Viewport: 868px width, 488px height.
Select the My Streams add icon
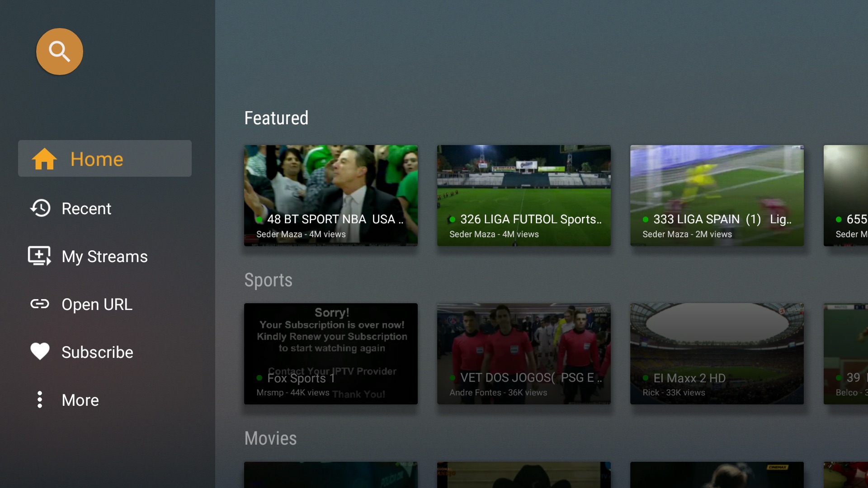click(39, 256)
